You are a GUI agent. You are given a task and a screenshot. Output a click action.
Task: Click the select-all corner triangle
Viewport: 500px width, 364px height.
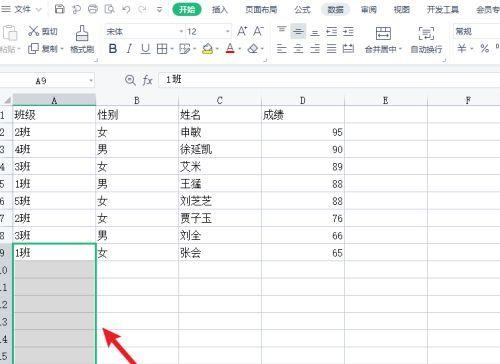pyautogui.click(x=6, y=100)
